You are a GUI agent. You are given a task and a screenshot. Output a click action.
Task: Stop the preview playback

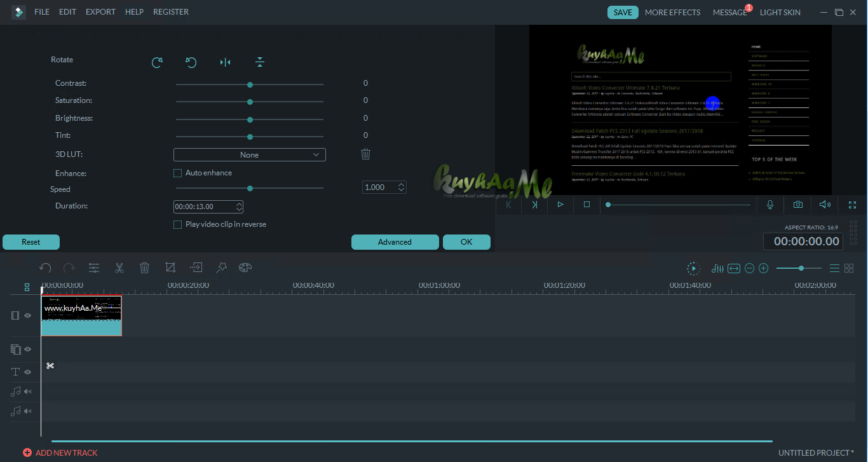[587, 205]
